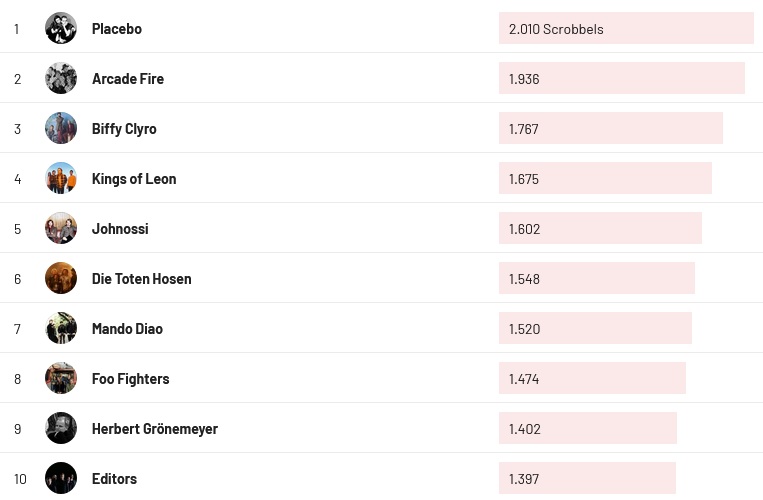Open Arcade Fire's avatar thumbnail
Image resolution: width=763 pixels, height=500 pixels.
pyautogui.click(x=61, y=78)
